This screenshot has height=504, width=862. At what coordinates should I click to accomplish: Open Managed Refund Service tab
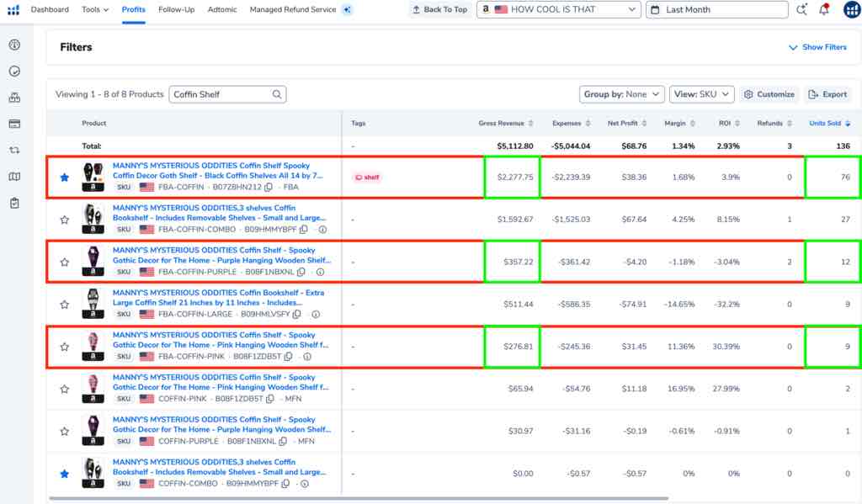pos(292,9)
